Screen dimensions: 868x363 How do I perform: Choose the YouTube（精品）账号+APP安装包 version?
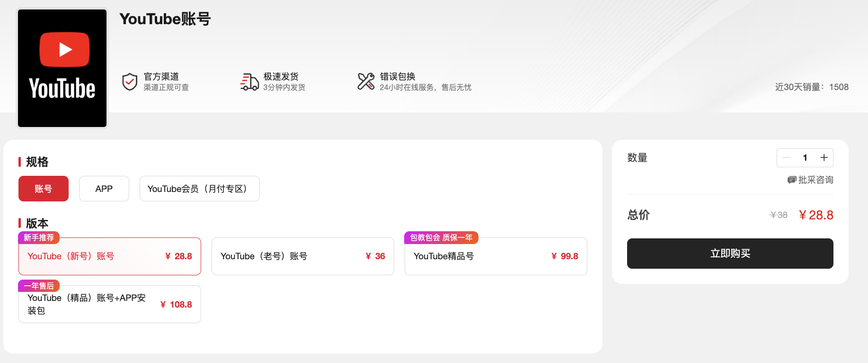coord(109,304)
